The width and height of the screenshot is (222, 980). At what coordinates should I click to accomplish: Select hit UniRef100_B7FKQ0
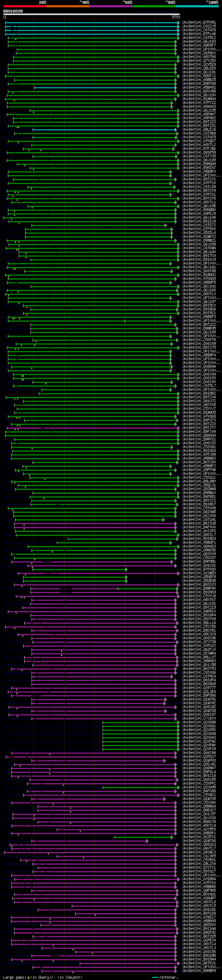(x=199, y=569)
